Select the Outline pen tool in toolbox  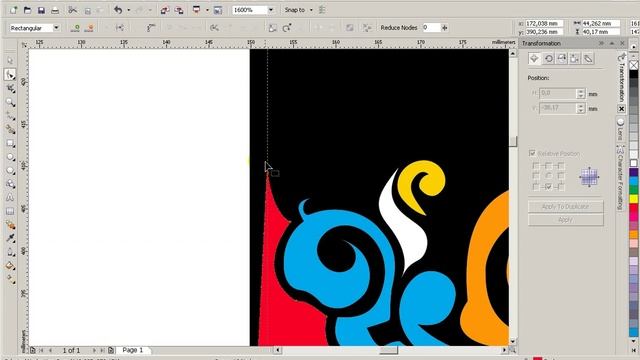(10, 252)
